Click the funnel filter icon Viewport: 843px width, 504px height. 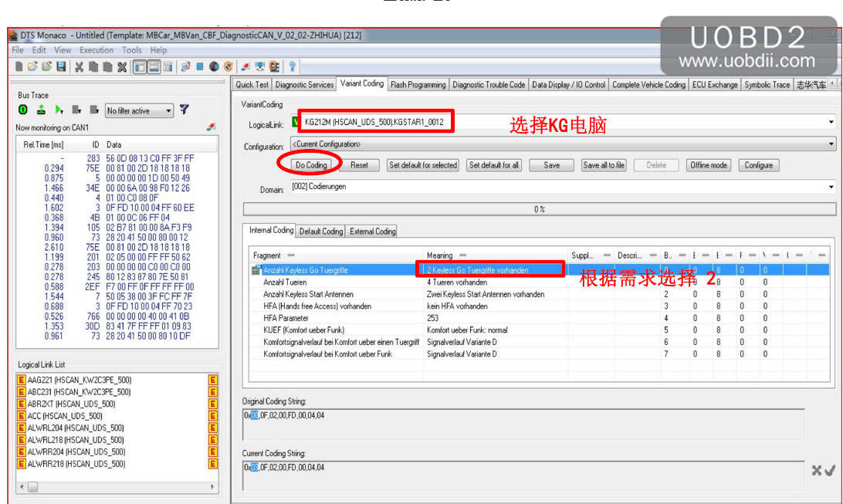185,110
